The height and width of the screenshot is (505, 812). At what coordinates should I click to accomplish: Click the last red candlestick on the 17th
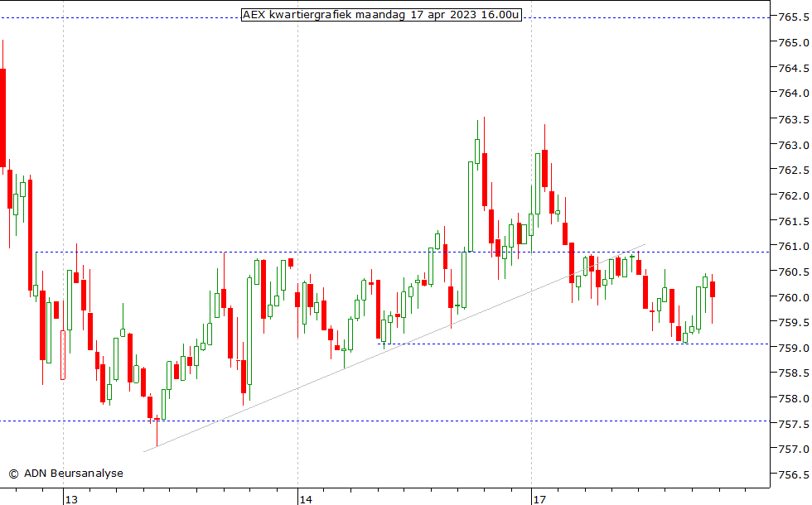(x=713, y=289)
